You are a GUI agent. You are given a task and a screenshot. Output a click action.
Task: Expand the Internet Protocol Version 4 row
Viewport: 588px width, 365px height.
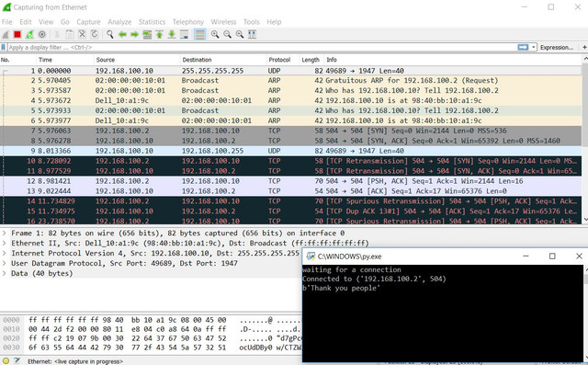pyautogui.click(x=4, y=253)
